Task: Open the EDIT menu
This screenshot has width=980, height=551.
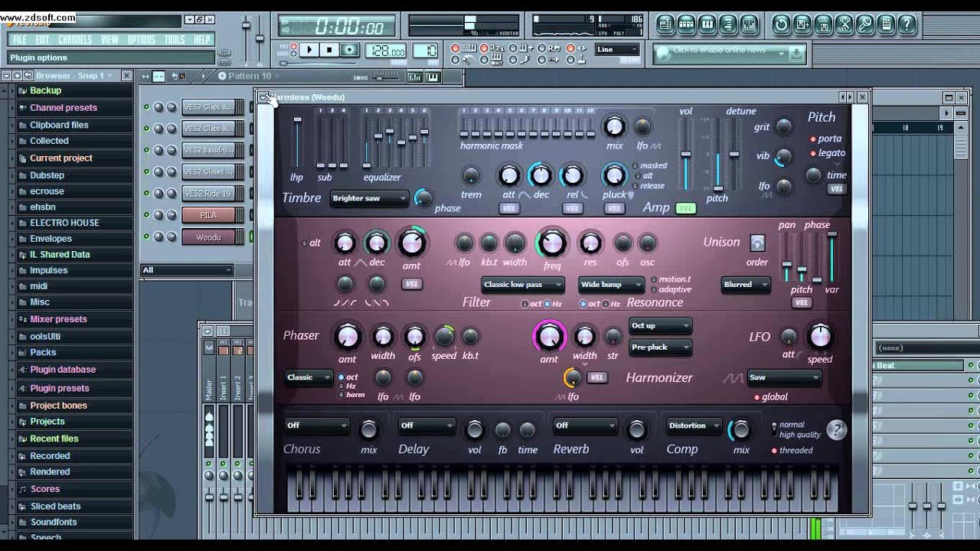Action: click(x=42, y=40)
